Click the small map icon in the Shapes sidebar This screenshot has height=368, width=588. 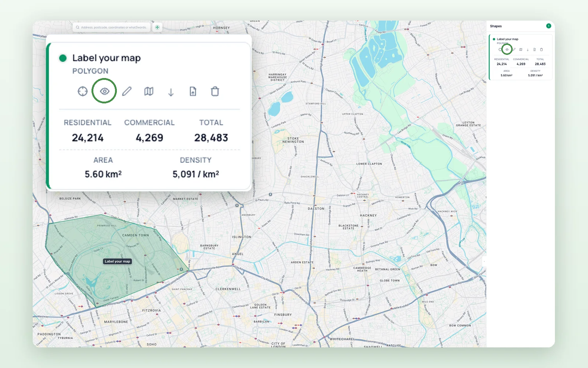(x=521, y=49)
